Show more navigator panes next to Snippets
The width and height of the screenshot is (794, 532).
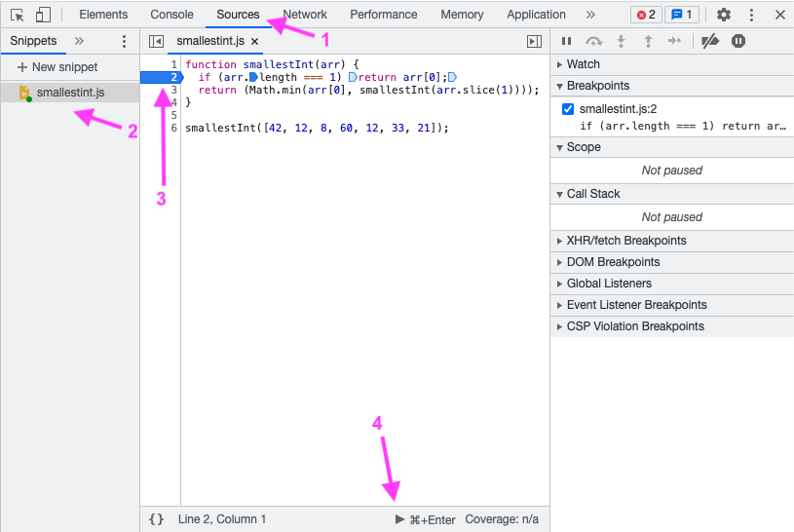click(79, 41)
